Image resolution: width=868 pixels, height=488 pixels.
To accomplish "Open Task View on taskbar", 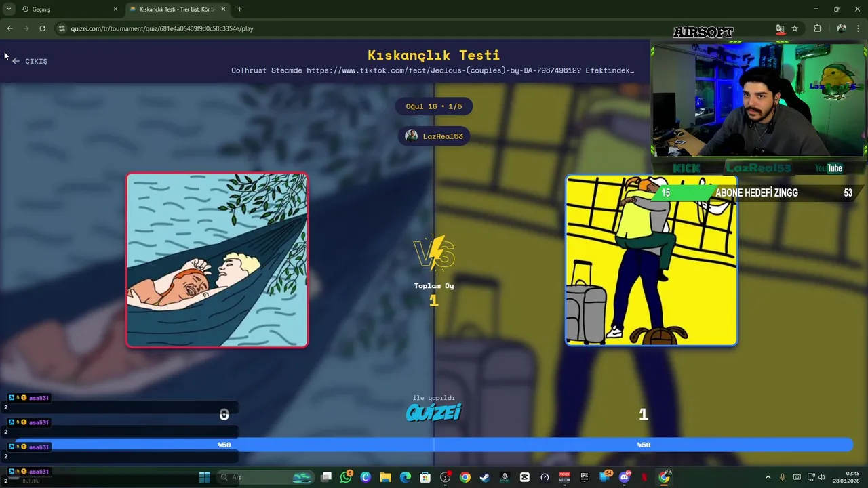I will point(326,477).
